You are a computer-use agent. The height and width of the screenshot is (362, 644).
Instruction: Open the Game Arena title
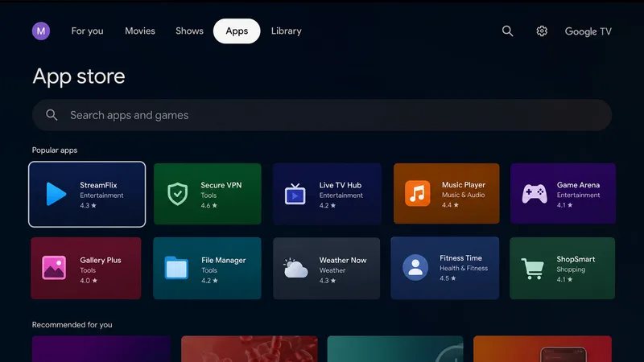point(578,185)
